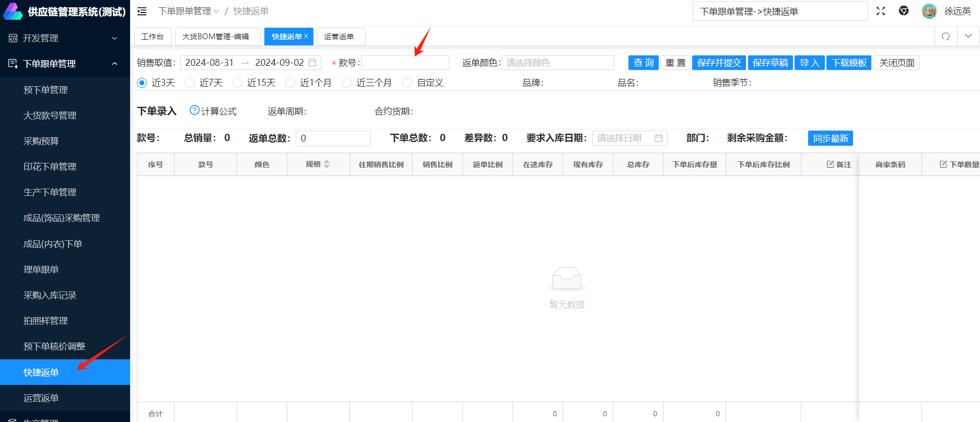Click the sort arrows on 规格 column

(327, 165)
